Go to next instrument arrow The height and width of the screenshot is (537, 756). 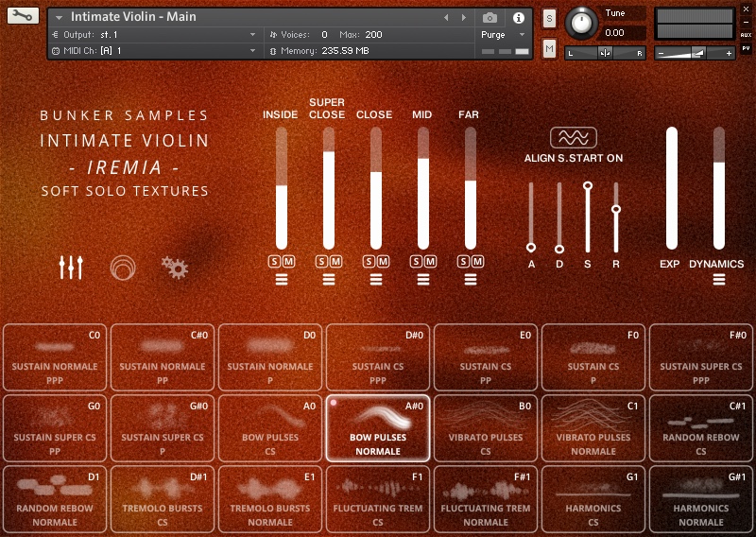pos(464,18)
